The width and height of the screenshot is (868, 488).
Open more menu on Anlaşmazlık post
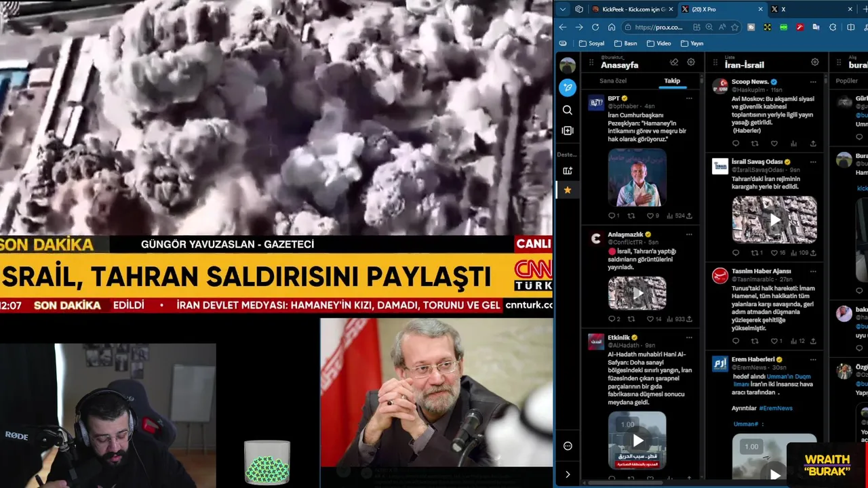click(x=689, y=235)
